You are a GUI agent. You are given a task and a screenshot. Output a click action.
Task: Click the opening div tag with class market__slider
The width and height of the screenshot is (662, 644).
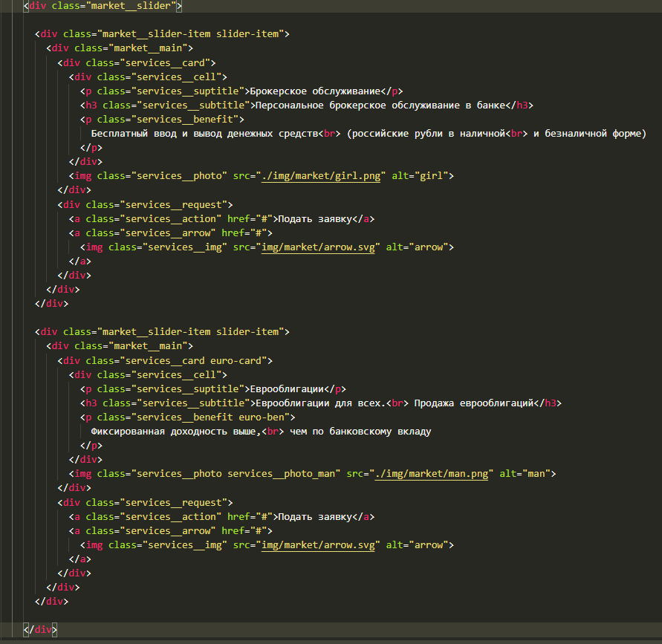[x=103, y=6]
